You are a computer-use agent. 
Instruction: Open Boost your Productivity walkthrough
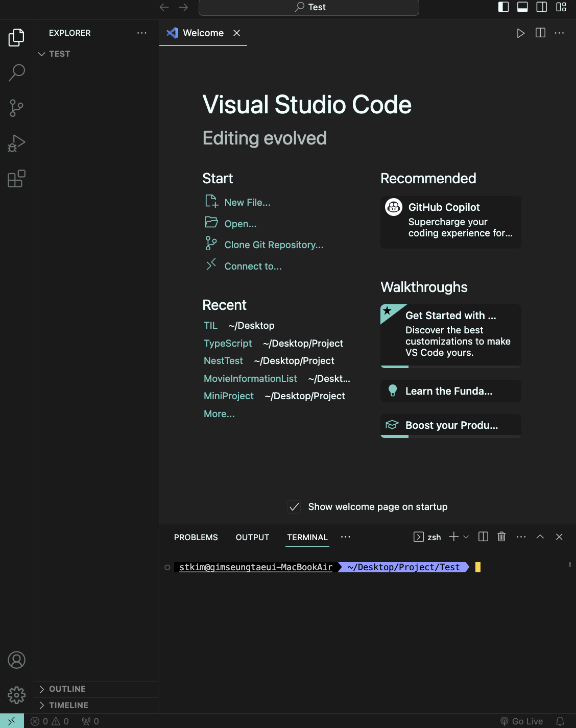(451, 426)
